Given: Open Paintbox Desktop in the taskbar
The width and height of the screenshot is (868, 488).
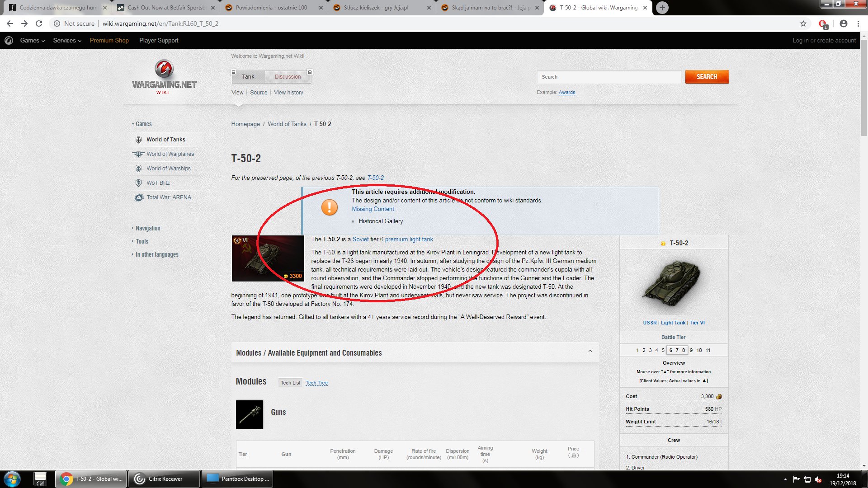Looking at the screenshot, I should [x=237, y=479].
